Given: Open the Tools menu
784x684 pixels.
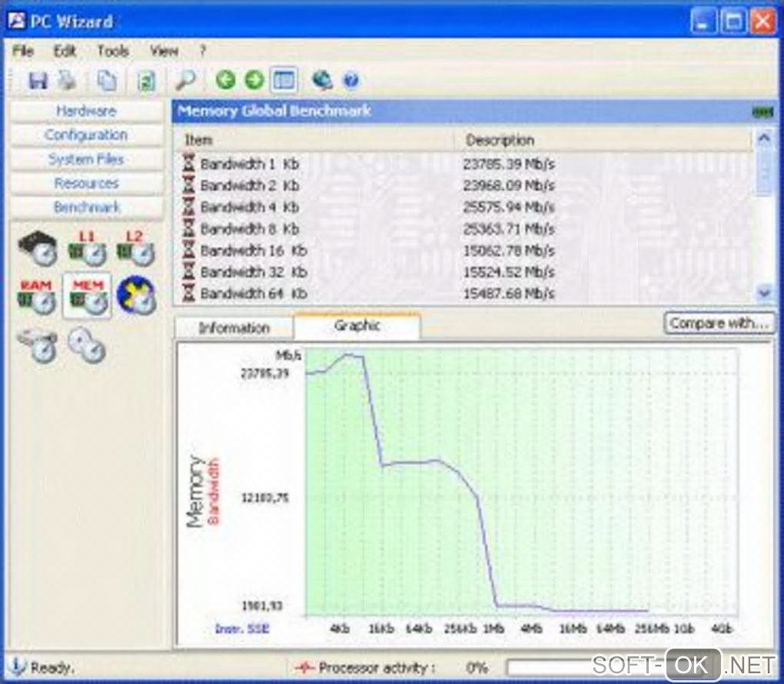Looking at the screenshot, I should coord(113,51).
